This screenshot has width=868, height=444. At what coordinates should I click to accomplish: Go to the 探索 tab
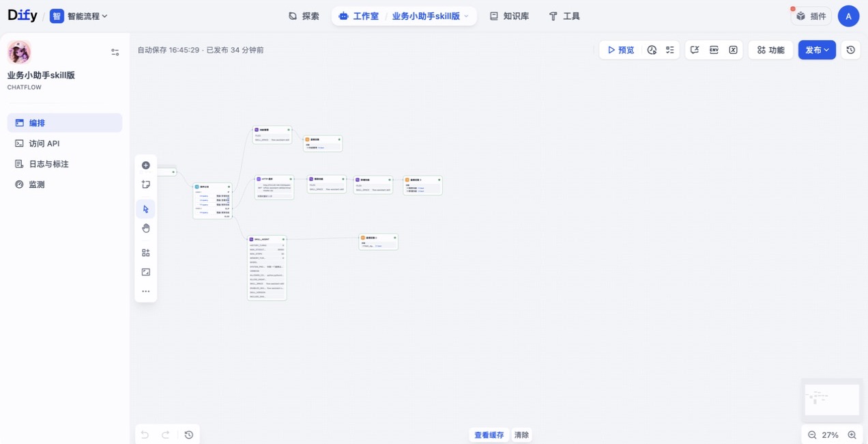point(304,16)
